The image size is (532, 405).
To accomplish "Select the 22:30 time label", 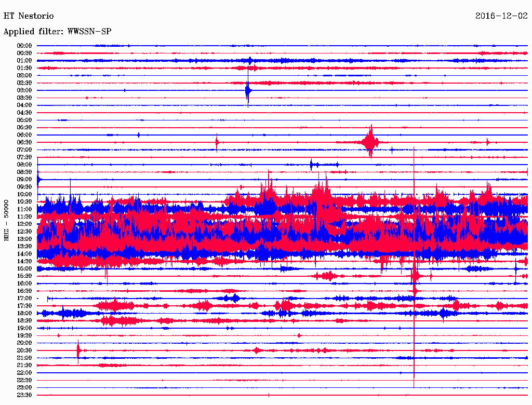I will click(24, 380).
